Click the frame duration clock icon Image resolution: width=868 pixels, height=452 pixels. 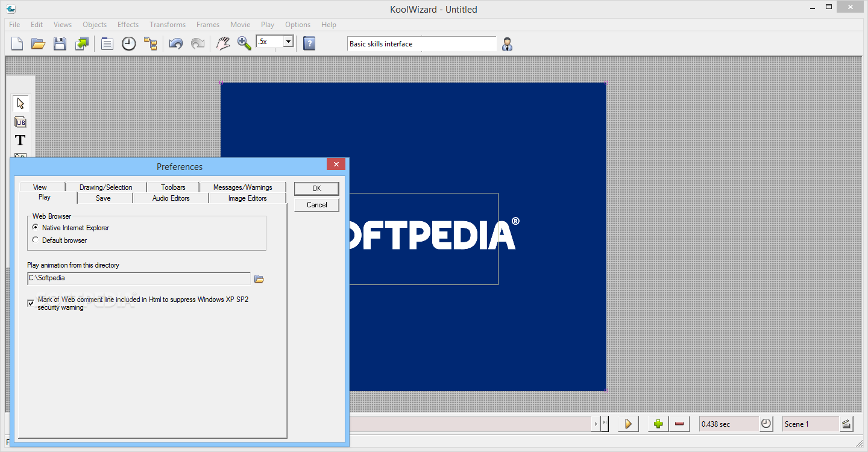click(766, 424)
